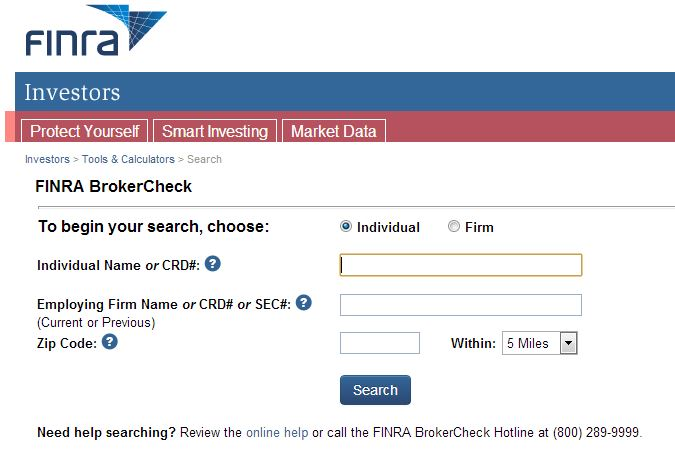Switch to the Smart Investing tab
This screenshot has width=675, height=458.
[215, 131]
